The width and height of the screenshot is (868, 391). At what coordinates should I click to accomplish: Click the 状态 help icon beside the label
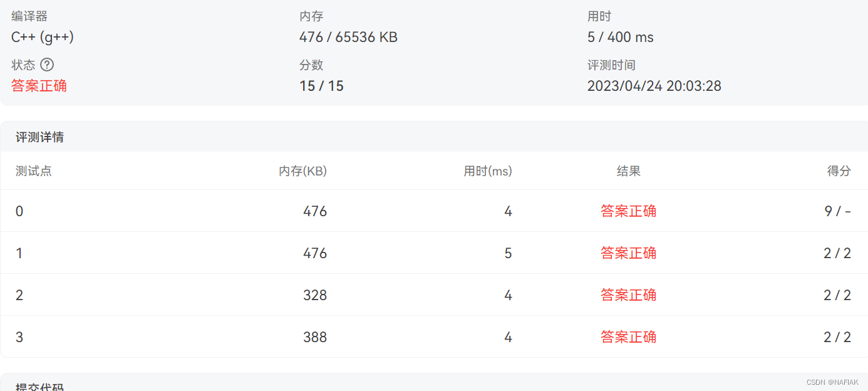[47, 65]
